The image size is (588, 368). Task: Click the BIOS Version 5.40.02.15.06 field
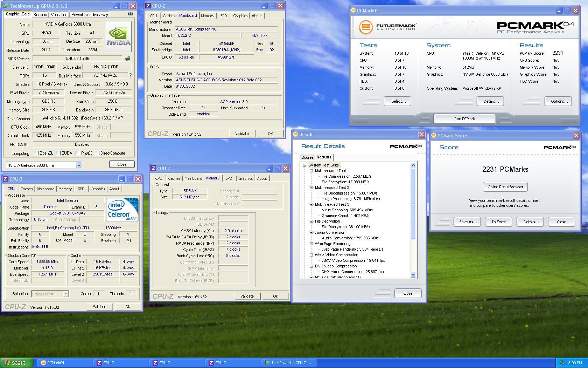coord(77,59)
